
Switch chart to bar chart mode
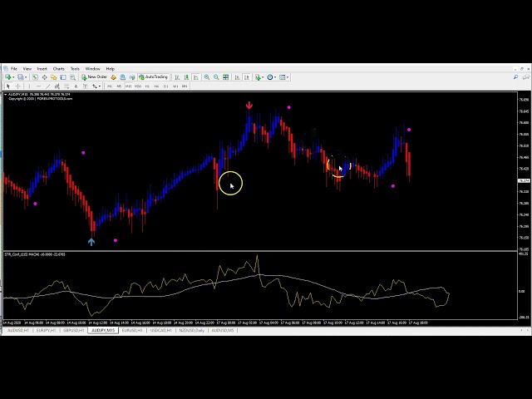(x=177, y=77)
